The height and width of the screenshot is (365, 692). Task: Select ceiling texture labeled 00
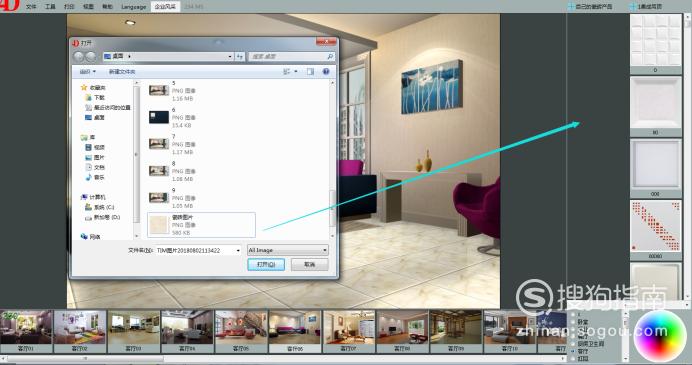(x=655, y=103)
